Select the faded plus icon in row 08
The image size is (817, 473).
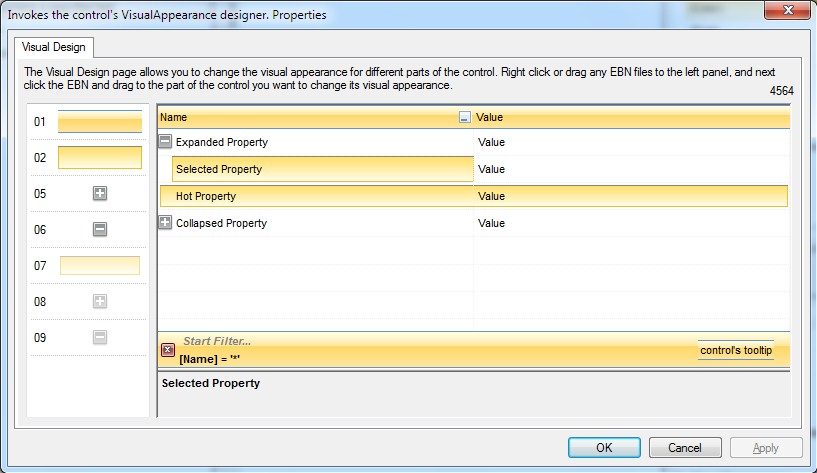click(x=100, y=302)
